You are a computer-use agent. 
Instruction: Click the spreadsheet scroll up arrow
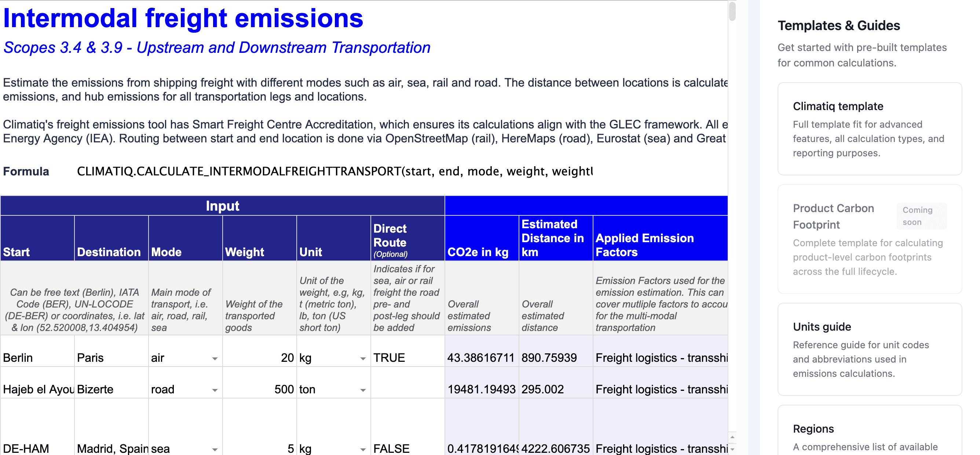tap(732, 437)
